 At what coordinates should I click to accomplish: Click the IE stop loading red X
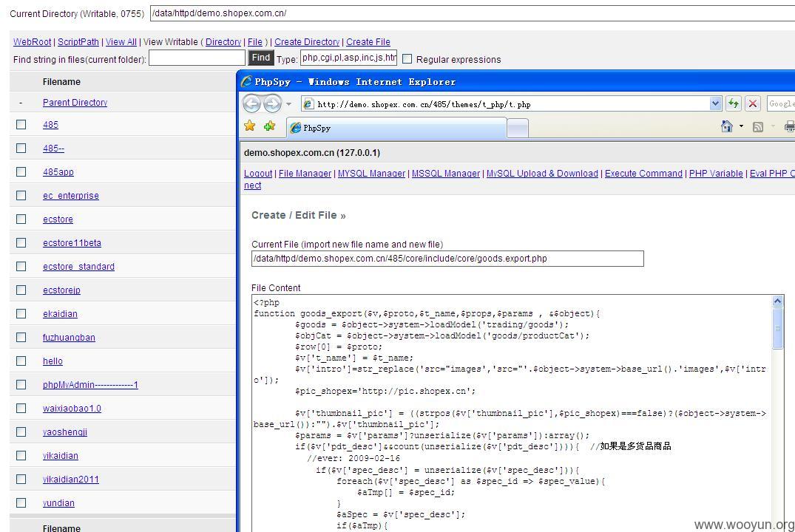coord(753,104)
